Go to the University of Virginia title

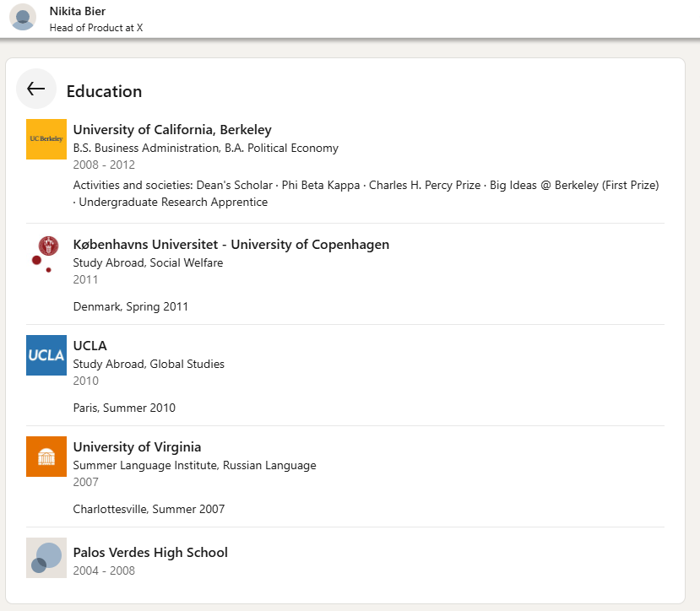click(137, 447)
